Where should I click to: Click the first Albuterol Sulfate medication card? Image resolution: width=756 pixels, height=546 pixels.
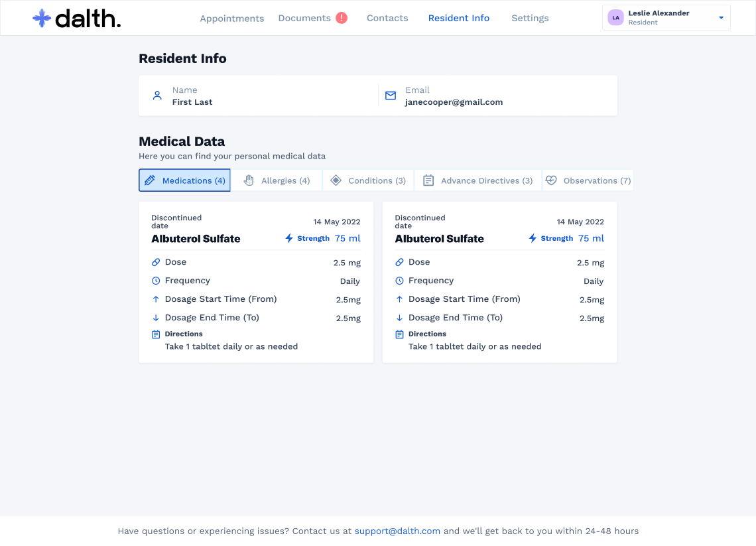[256, 282]
